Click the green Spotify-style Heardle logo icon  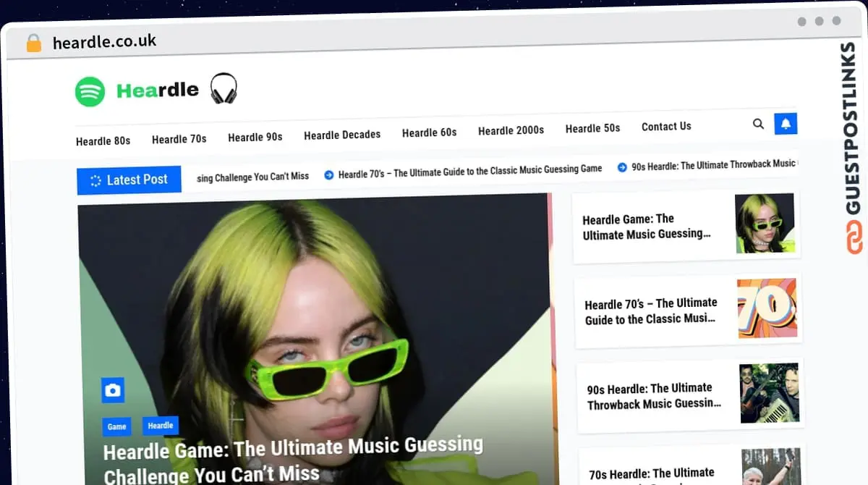click(90, 91)
